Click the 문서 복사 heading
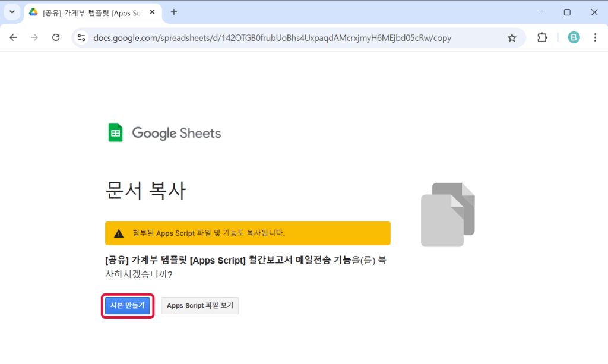608x364 pixels. (145, 191)
